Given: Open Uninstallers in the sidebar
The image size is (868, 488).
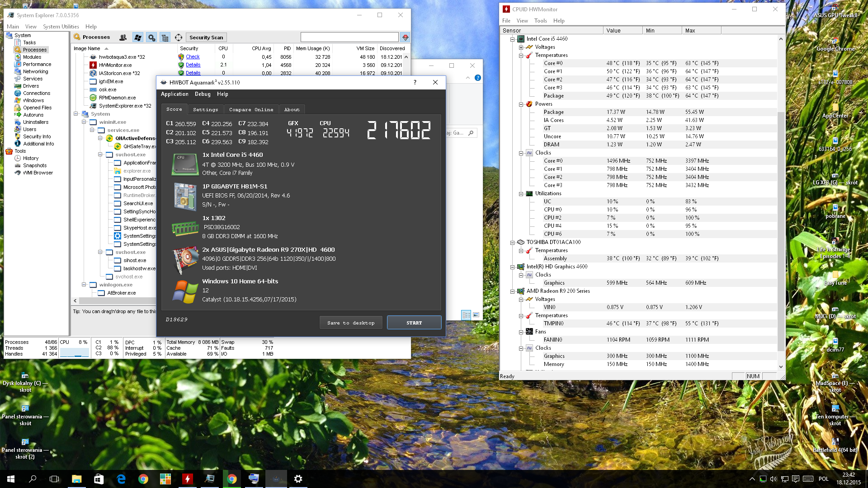Looking at the screenshot, I should point(36,122).
